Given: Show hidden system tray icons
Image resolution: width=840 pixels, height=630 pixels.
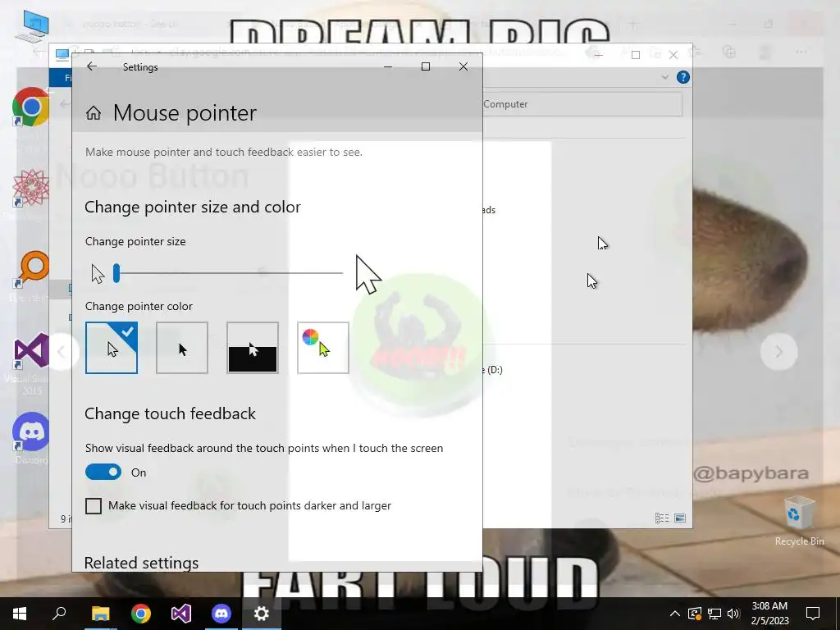Looking at the screenshot, I should point(675,614).
